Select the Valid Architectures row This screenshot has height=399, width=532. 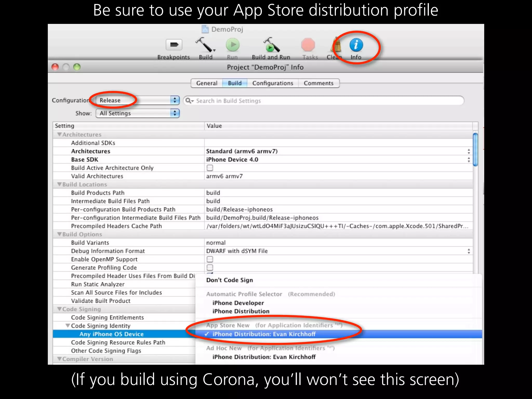coord(263,176)
